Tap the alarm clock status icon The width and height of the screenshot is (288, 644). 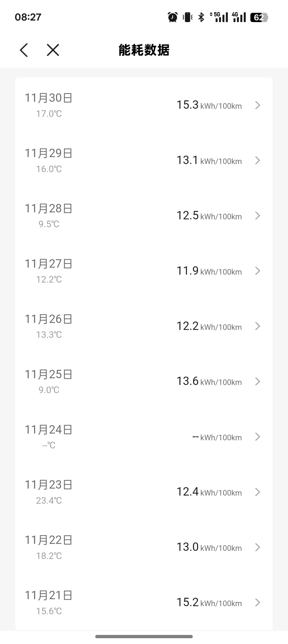173,17
